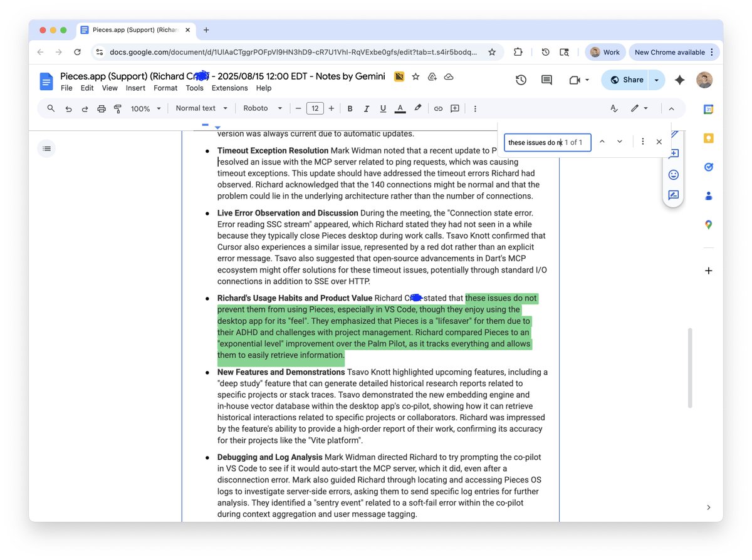Go to previous search match
Screen dimensions: 752x560
602,142
